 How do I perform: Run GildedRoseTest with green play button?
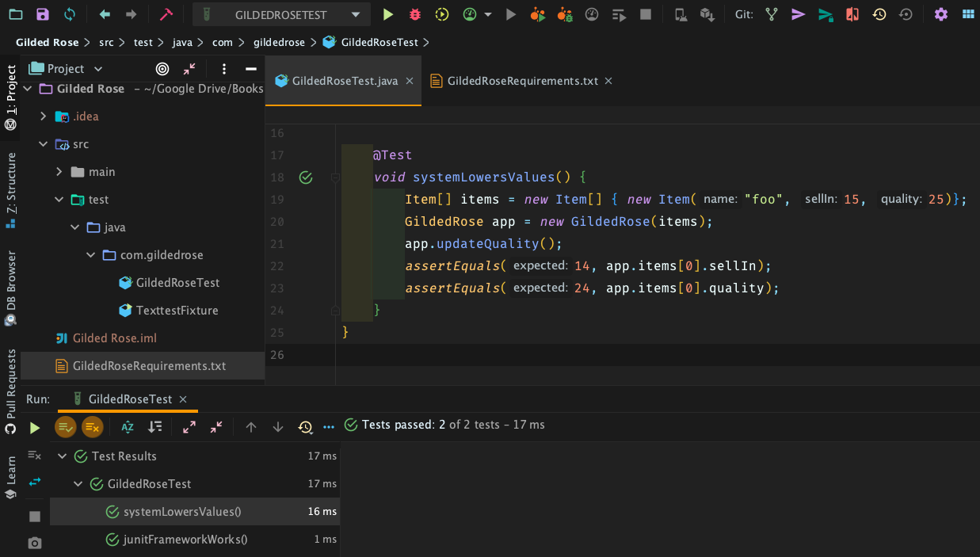pyautogui.click(x=387, y=14)
